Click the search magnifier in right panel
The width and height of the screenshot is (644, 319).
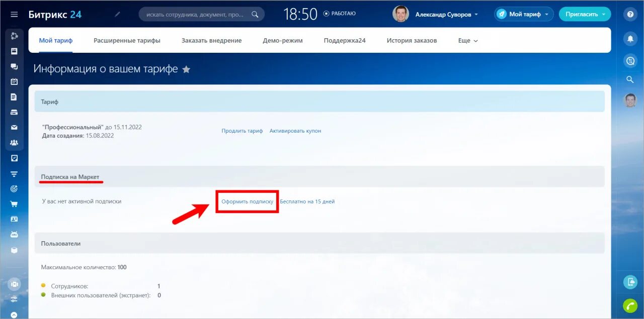pos(630,79)
